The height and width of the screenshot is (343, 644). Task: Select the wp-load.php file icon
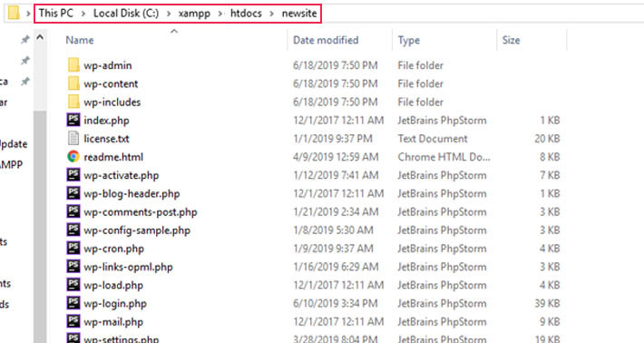(x=73, y=285)
